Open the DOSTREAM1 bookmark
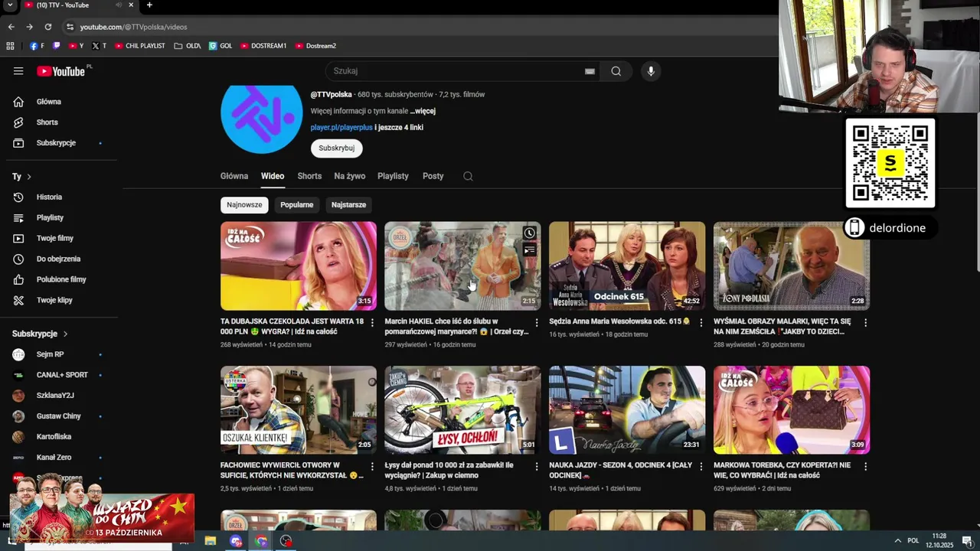The width and height of the screenshot is (980, 551). click(x=263, y=46)
